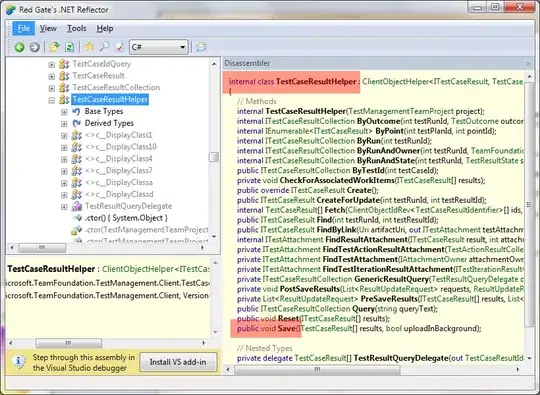This screenshot has width=540, height=395.
Task: Click the green Back navigation arrow
Action: 19,47
